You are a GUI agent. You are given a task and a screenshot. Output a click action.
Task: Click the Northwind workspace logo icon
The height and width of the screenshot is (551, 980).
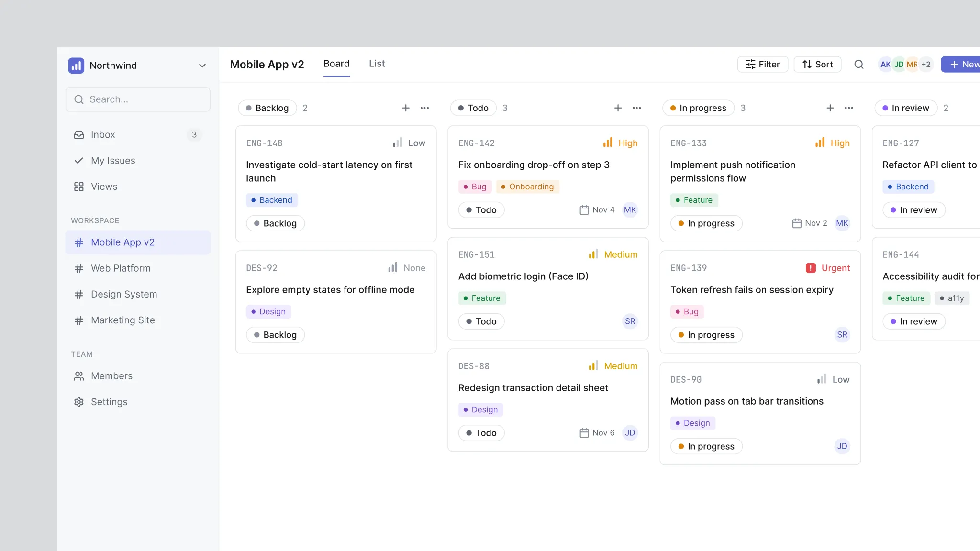(x=76, y=66)
